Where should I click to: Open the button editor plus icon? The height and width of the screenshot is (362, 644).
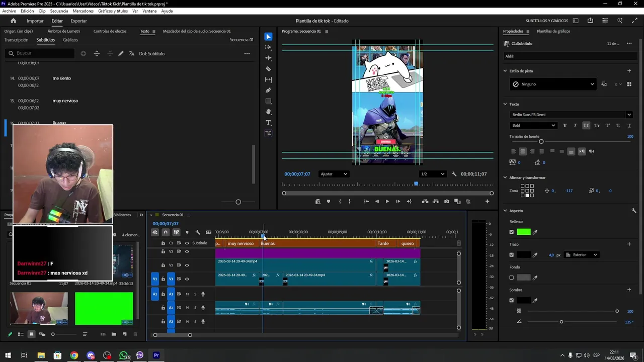487,202
